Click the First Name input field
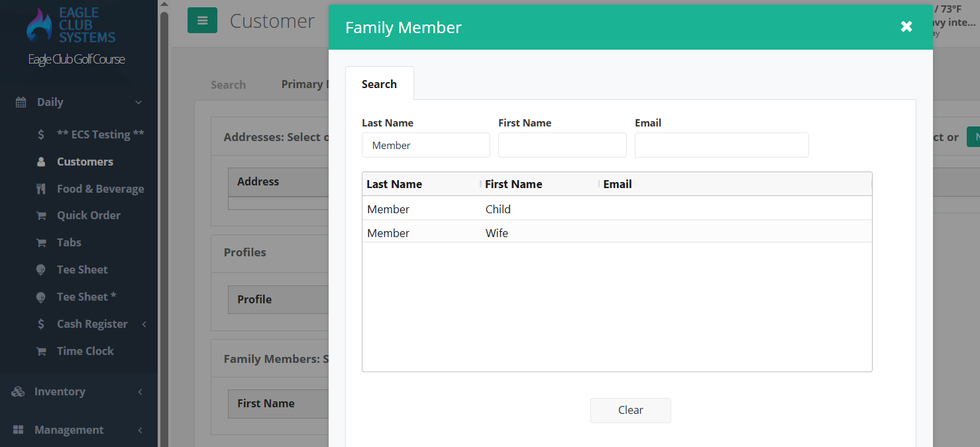 563,145
